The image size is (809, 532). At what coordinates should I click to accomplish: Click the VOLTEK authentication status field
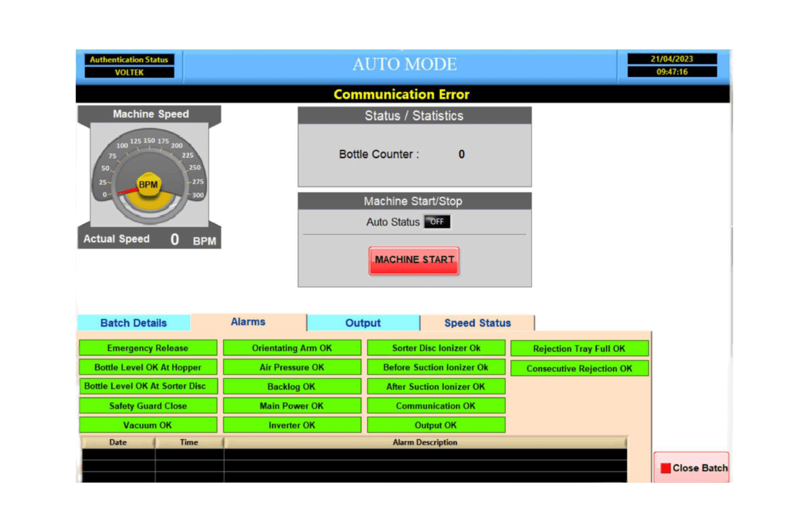coord(129,72)
